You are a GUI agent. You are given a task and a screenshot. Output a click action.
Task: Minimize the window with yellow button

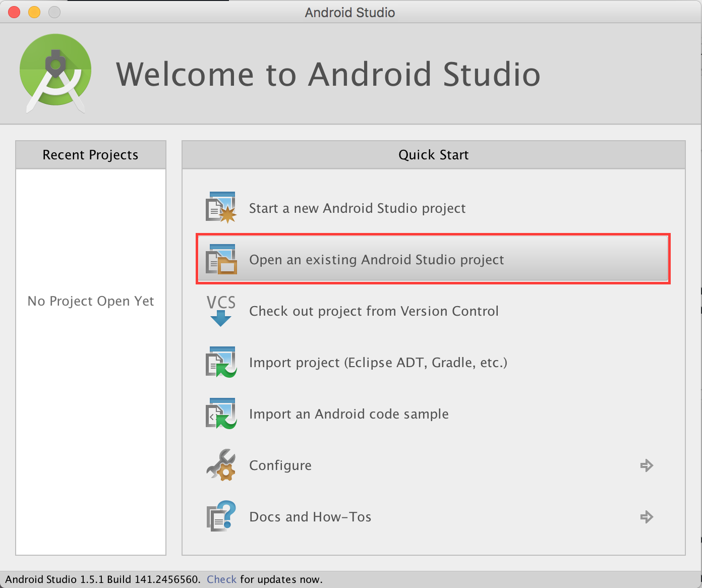tap(34, 12)
